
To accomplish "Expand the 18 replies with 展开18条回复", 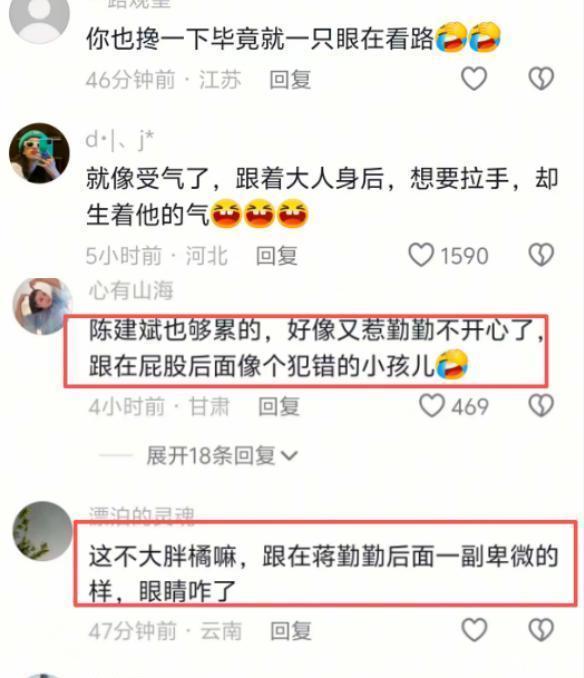I will click(x=211, y=455).
